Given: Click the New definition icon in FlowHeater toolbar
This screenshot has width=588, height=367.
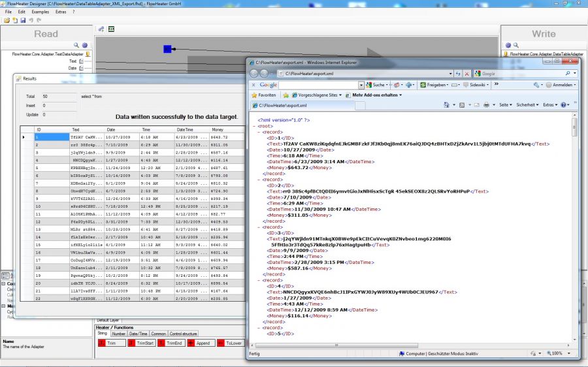Looking at the screenshot, I should point(15,20).
